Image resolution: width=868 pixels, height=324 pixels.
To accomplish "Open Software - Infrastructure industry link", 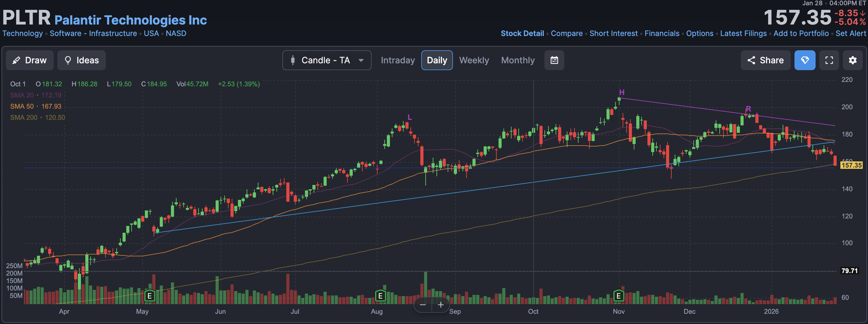I will (93, 34).
